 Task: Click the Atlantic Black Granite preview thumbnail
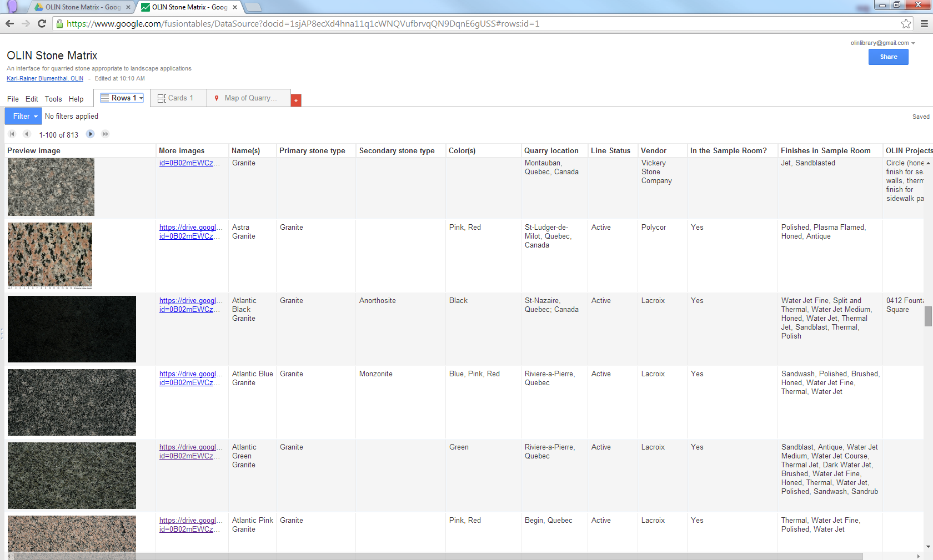click(72, 329)
